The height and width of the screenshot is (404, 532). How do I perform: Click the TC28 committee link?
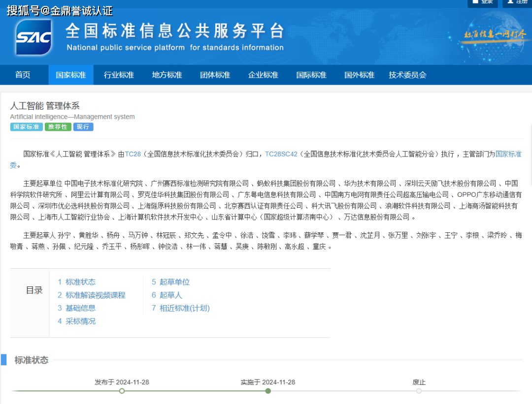click(133, 154)
